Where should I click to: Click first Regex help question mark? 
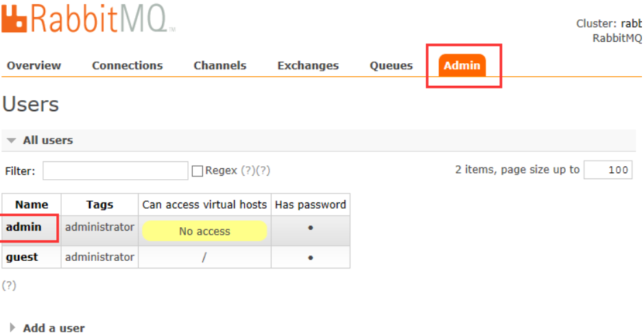248,171
